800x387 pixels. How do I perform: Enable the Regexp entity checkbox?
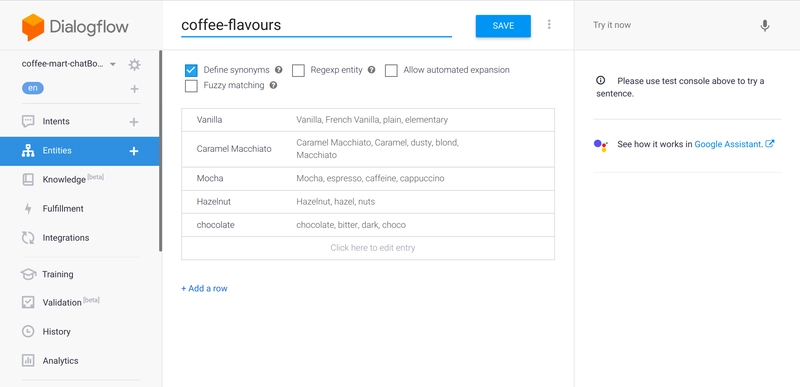pos(298,70)
